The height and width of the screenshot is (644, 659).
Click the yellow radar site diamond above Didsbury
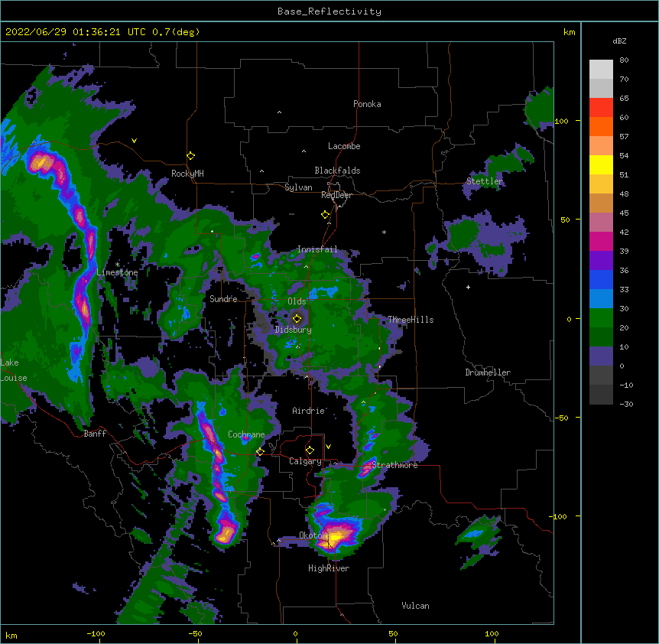coord(297,318)
